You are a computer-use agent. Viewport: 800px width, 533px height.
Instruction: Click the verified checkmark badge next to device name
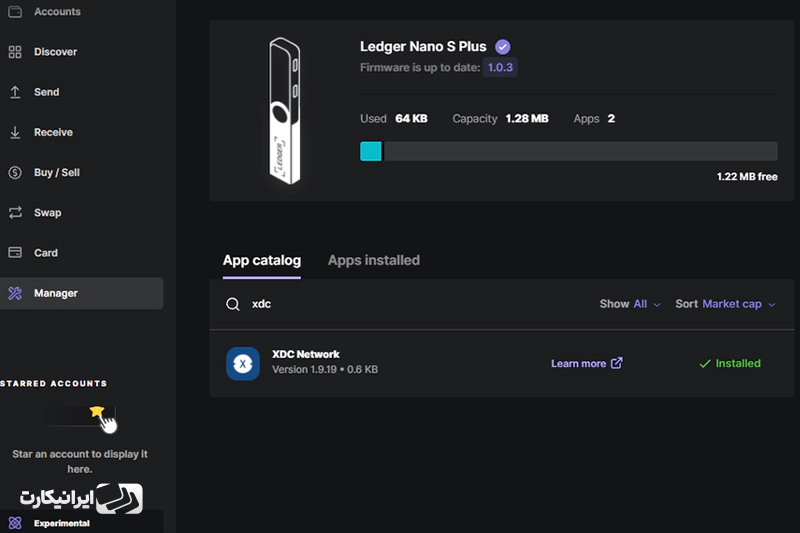503,47
